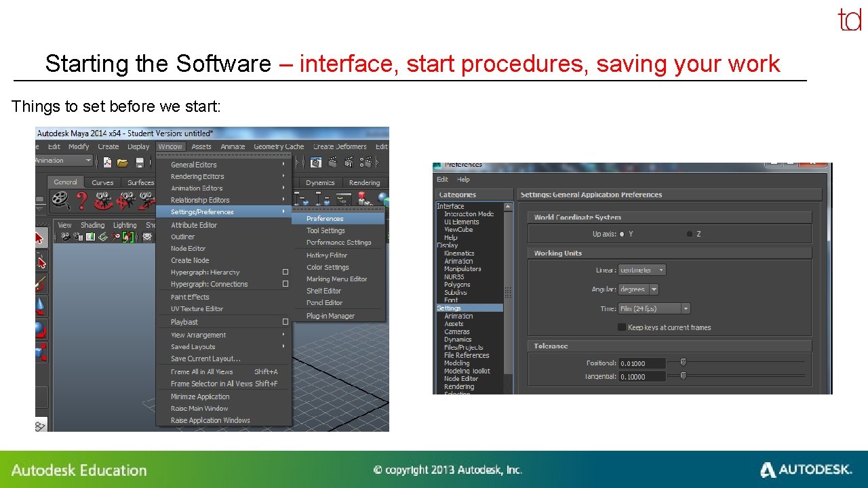This screenshot has width=868, height=488.
Task: Click Settings/Preferences menu entry
Action: [224, 212]
